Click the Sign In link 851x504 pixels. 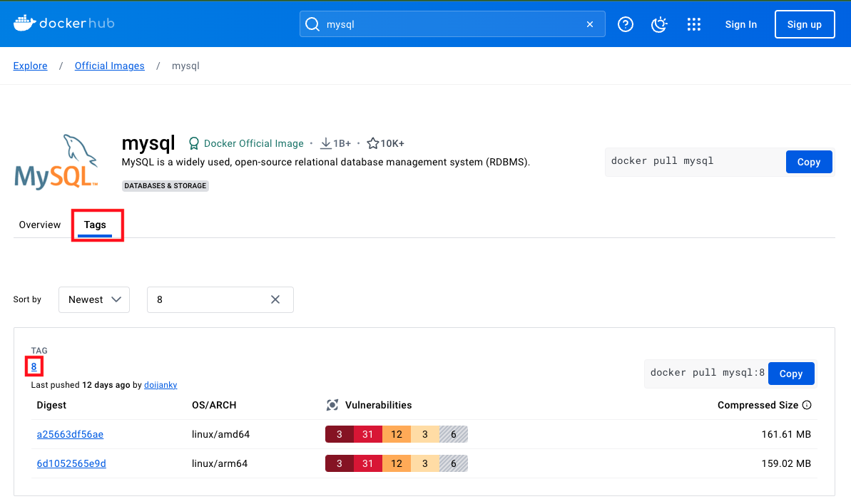click(741, 24)
